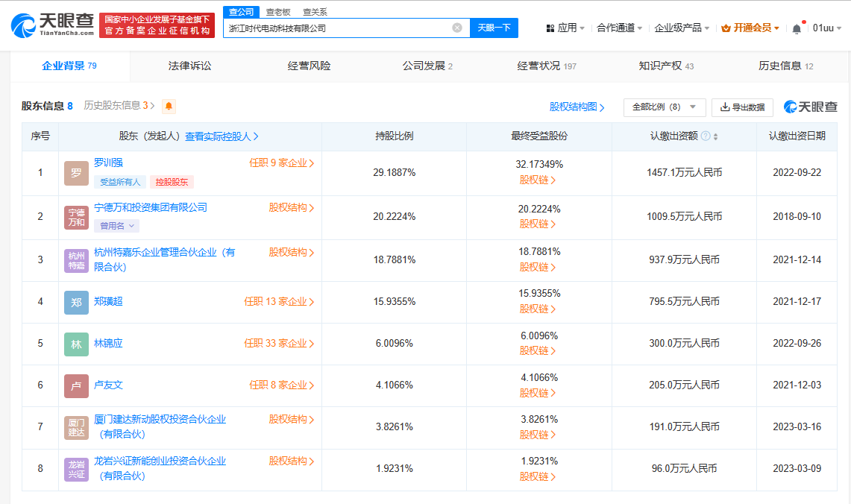The image size is (851, 504).
Task: Open the 公司发展 tab
Action: 427,66
